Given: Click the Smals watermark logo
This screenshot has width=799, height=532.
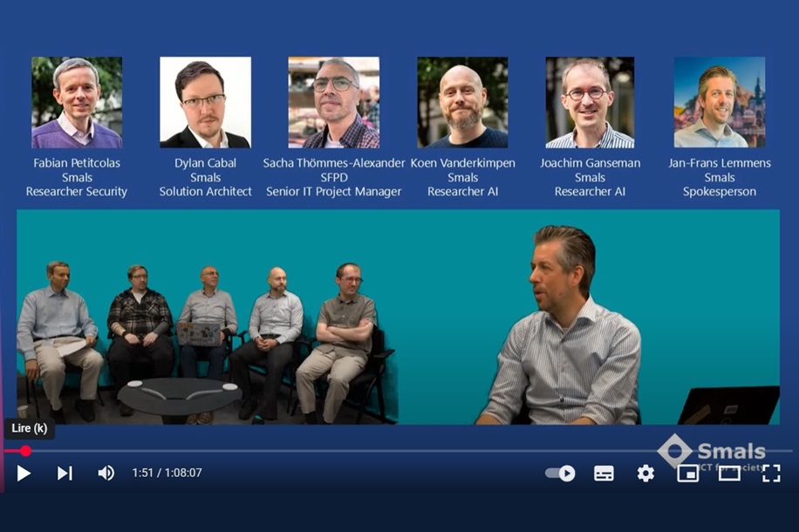Looking at the screenshot, I should click(712, 452).
